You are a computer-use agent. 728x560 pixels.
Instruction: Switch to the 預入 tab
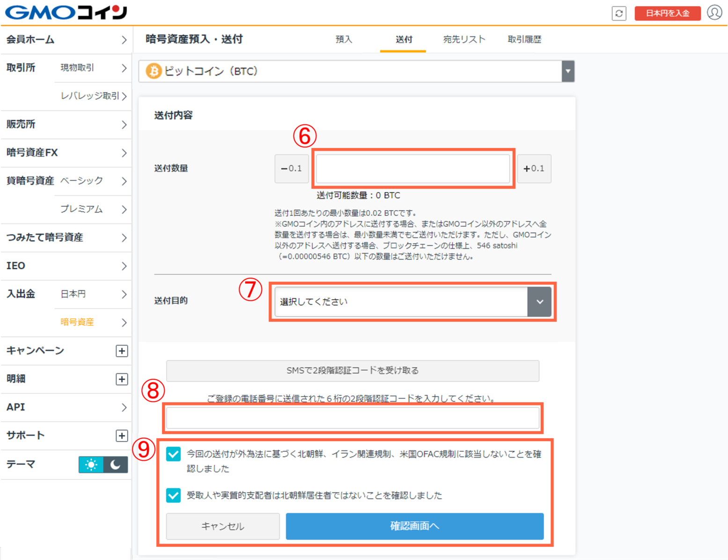[x=344, y=39]
